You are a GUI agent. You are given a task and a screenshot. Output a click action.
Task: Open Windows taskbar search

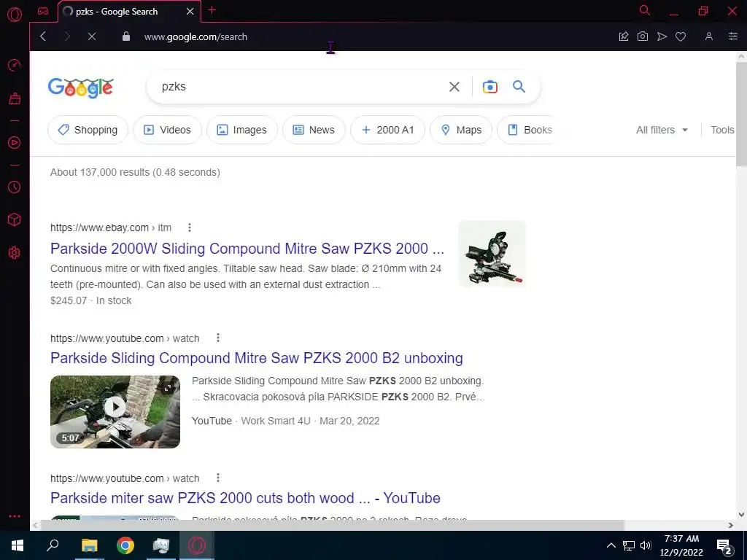click(x=53, y=545)
